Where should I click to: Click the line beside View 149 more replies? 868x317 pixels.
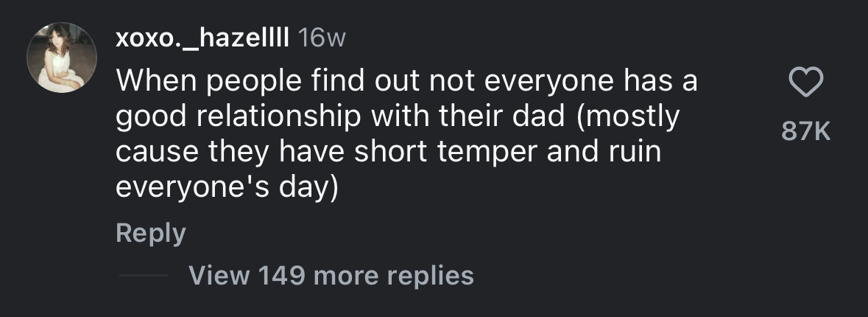[x=144, y=276]
